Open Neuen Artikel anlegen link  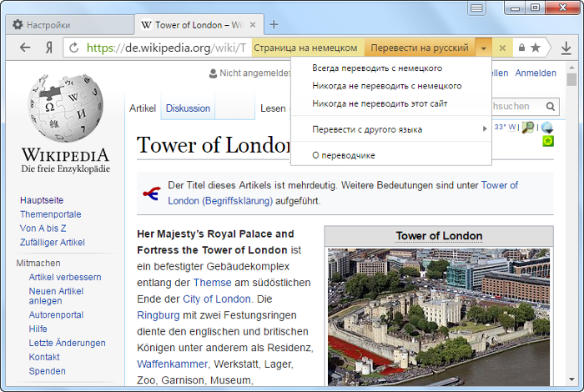click(x=56, y=296)
